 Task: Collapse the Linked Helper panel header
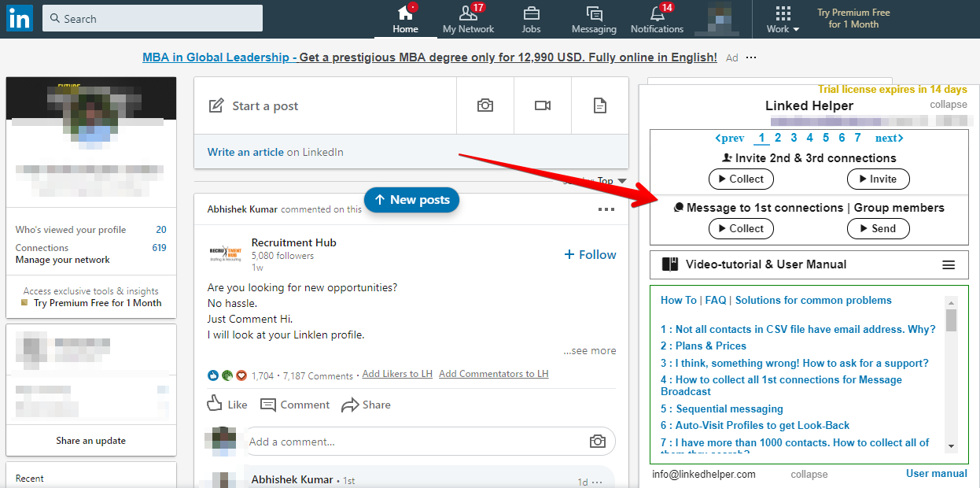(x=948, y=105)
